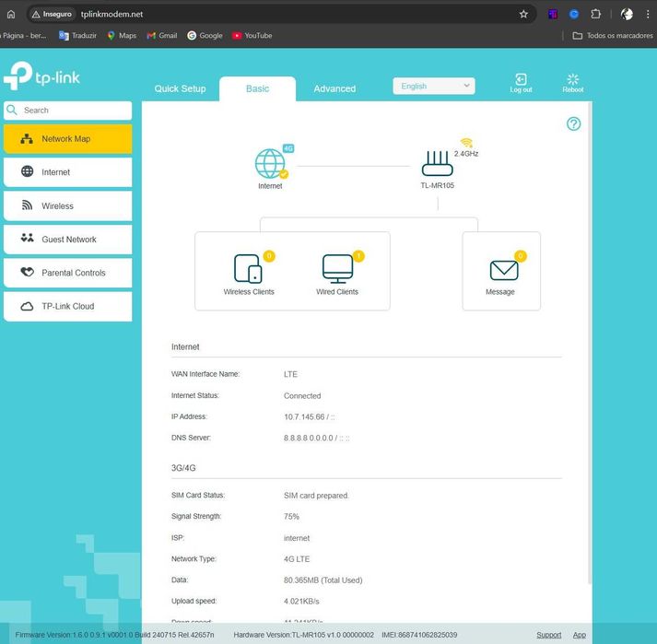Select the TL-MR105 router icon
This screenshot has width=657, height=644.
click(437, 163)
